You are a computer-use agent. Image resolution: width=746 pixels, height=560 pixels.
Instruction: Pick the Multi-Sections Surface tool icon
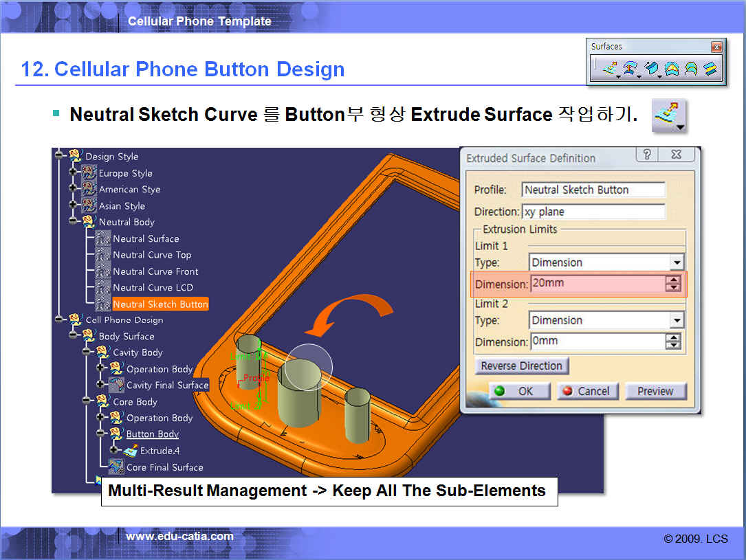click(x=691, y=69)
